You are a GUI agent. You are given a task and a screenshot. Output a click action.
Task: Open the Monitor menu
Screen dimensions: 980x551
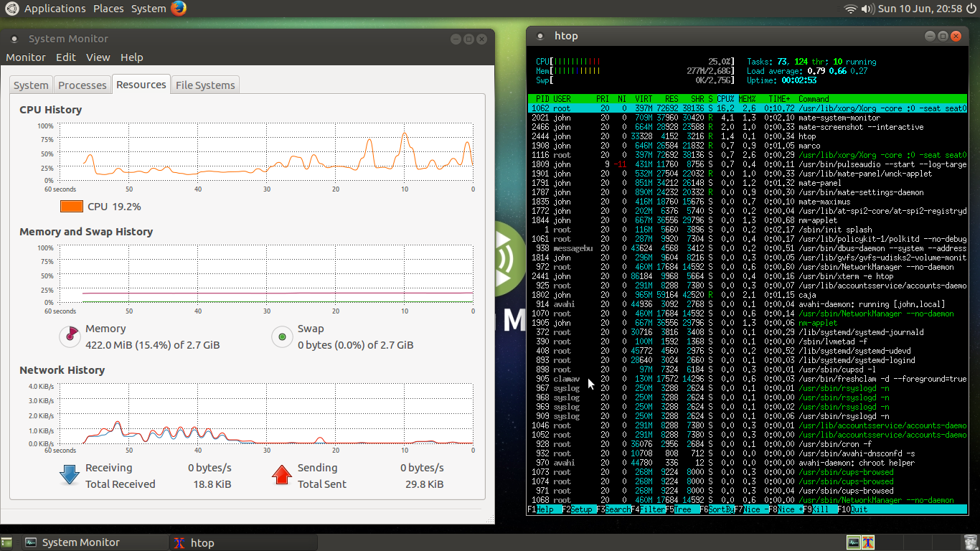tap(26, 57)
